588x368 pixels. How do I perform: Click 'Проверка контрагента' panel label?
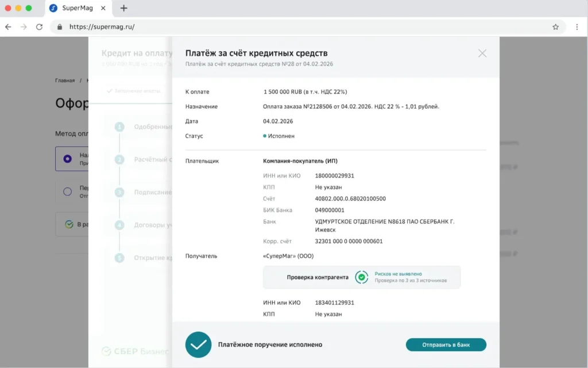click(x=318, y=277)
